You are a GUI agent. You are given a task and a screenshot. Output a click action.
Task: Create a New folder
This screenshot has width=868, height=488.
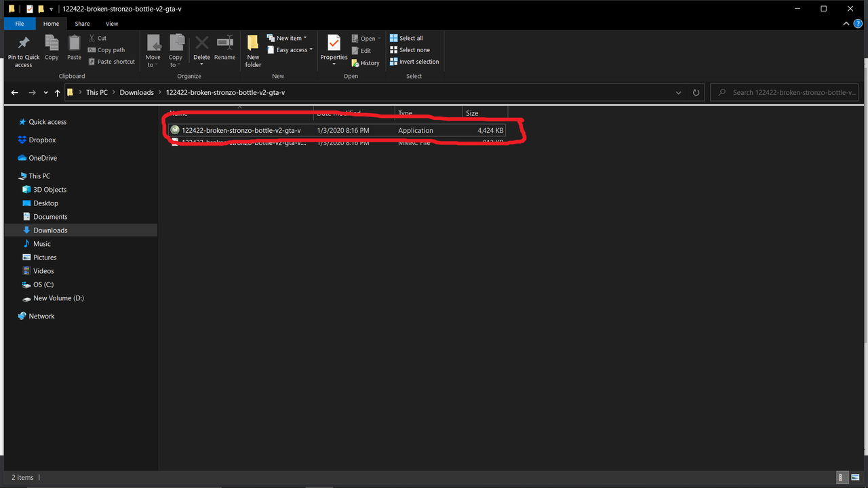pyautogui.click(x=253, y=51)
